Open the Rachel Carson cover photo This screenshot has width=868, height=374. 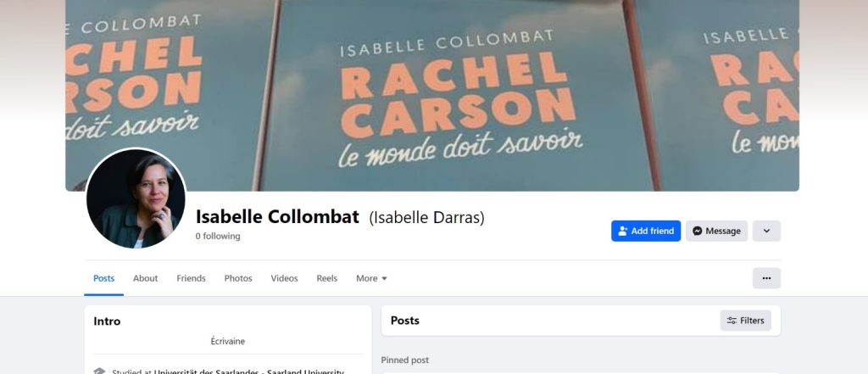431,95
